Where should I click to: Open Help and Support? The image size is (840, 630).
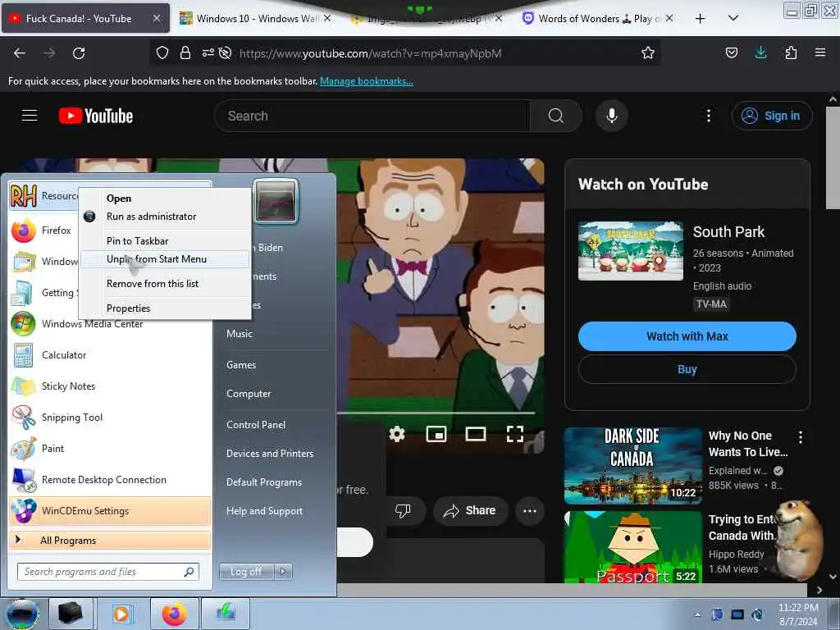click(265, 511)
